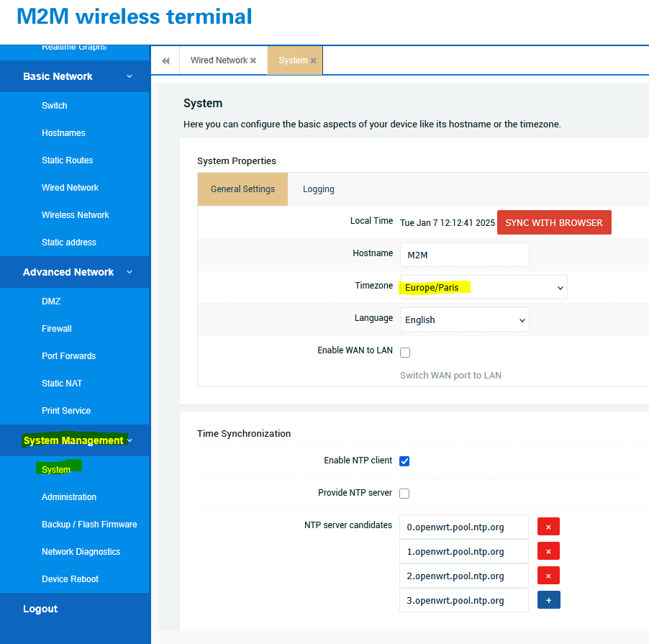This screenshot has width=649, height=644.
Task: Disable the NTP client checkbox
Action: (x=404, y=461)
